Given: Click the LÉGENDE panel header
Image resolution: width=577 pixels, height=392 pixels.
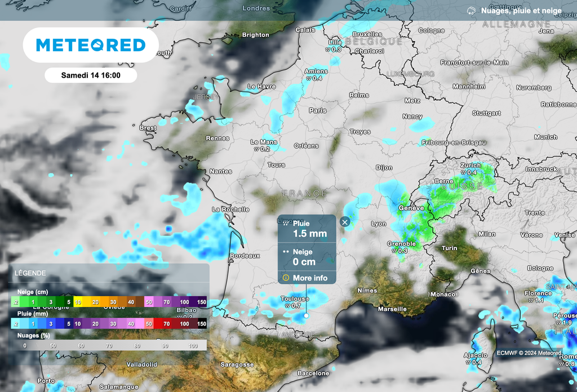Looking at the screenshot, I should (x=30, y=273).
